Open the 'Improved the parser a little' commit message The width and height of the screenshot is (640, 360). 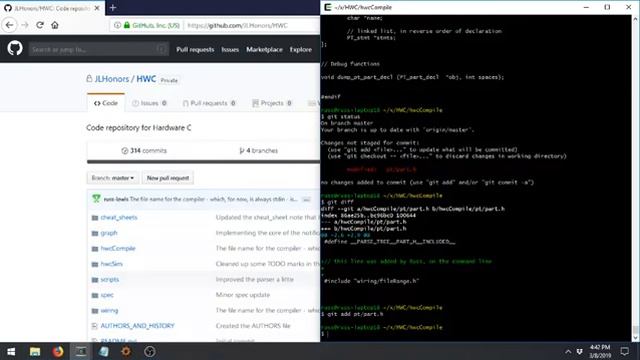point(254,280)
